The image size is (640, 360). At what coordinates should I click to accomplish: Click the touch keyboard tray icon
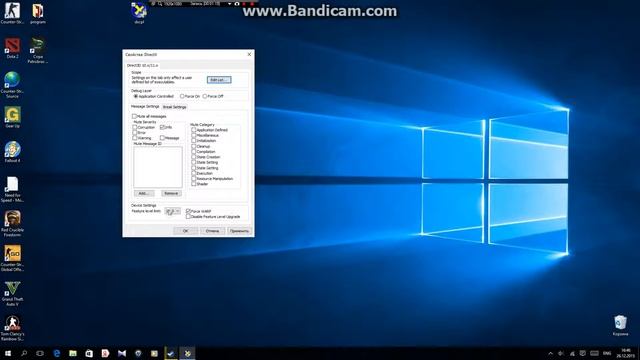coord(594,353)
